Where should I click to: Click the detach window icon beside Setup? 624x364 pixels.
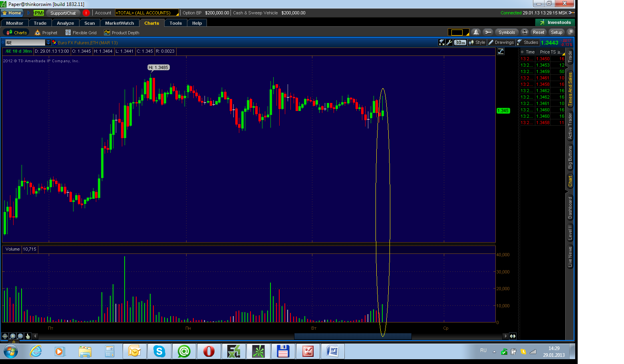pos(570,32)
